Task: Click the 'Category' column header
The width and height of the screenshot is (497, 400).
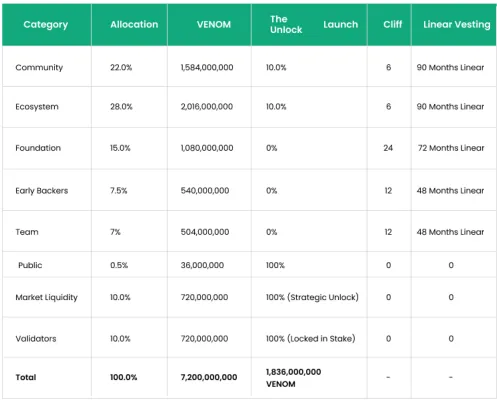Action: tap(46, 25)
